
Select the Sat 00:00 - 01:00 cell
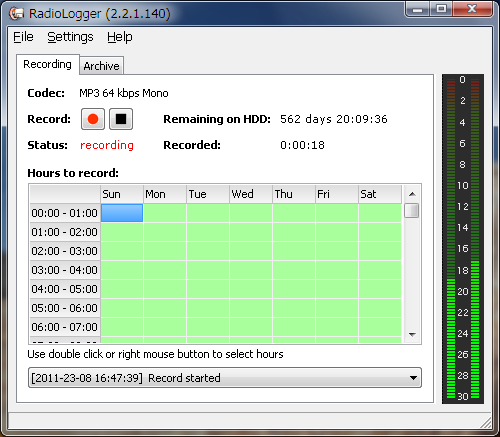tap(380, 213)
